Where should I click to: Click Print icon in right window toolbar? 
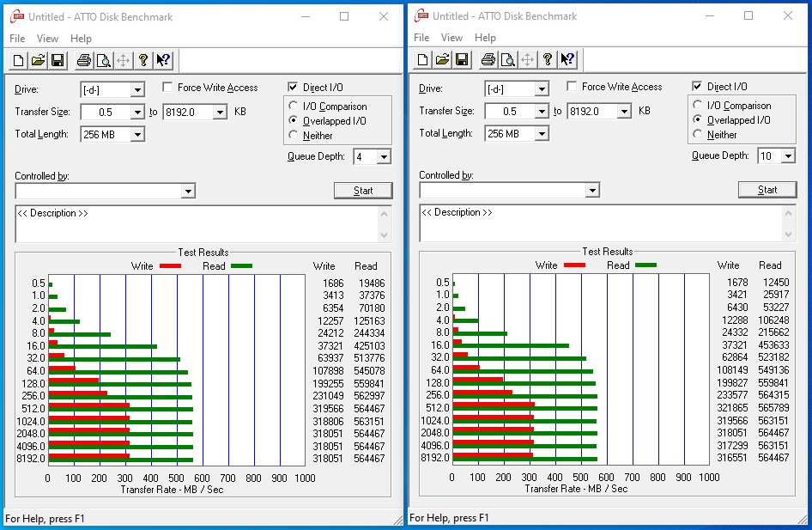pos(488,59)
